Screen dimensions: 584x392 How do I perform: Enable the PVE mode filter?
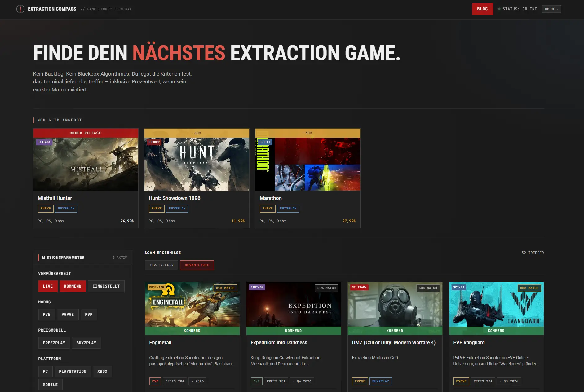46,314
